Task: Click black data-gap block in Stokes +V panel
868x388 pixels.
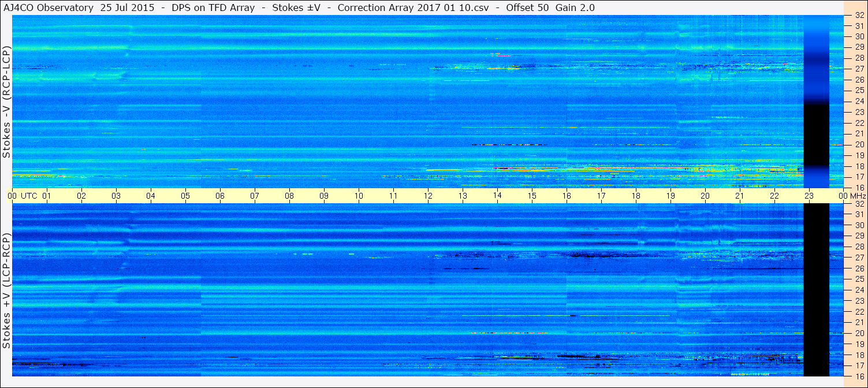Action: coord(816,290)
